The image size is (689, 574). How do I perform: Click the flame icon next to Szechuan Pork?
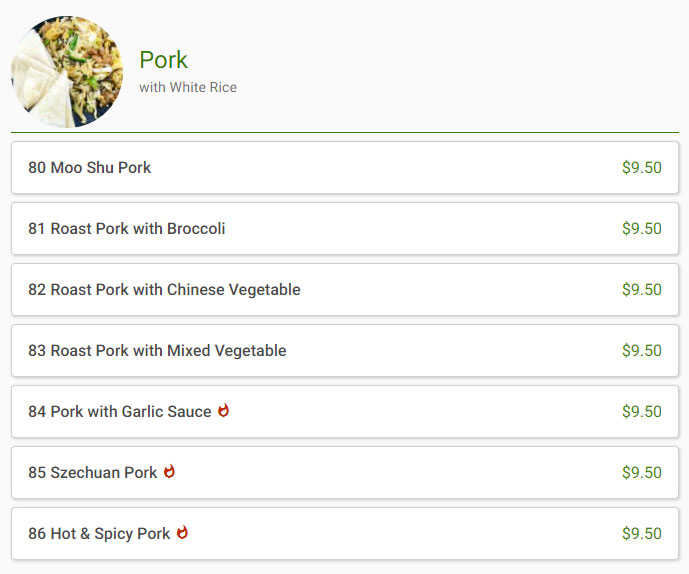(x=169, y=472)
